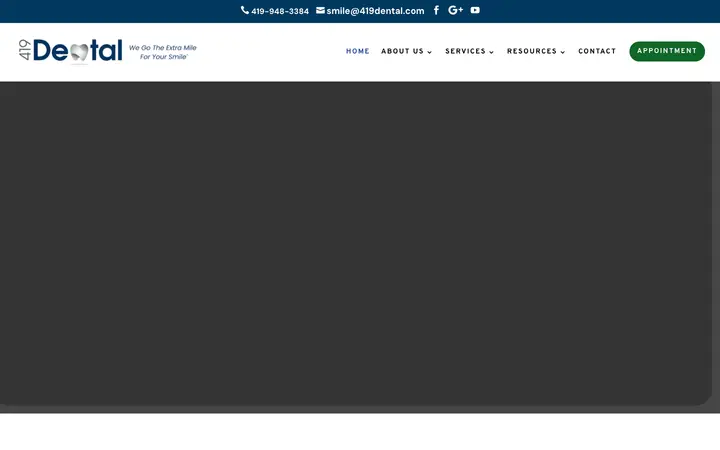This screenshot has height=450, width=720.
Task: Open the Resources menu
Action: pos(532,51)
